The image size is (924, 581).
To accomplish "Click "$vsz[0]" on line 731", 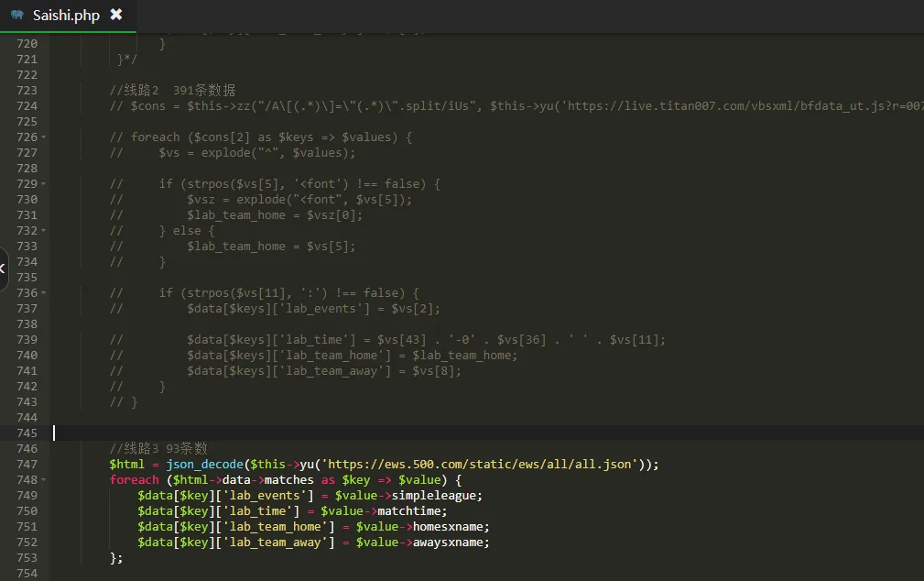I will point(332,215).
